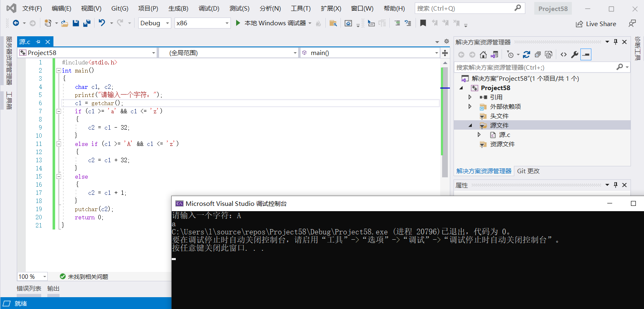Comment out selected lines icon

[397, 23]
